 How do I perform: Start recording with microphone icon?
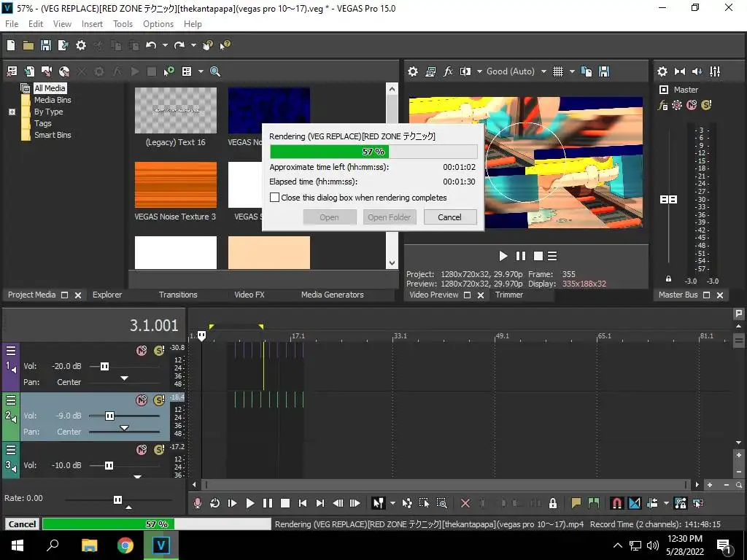197,503
